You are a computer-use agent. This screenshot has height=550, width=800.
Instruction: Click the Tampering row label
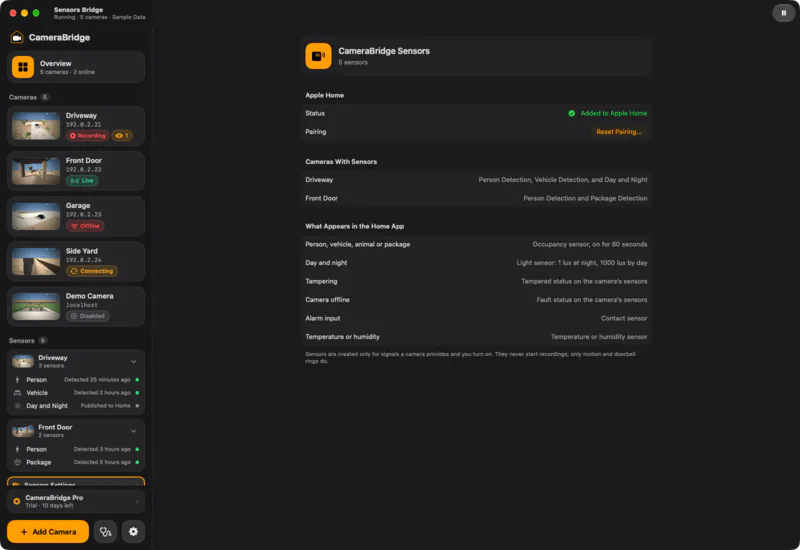[x=321, y=281]
